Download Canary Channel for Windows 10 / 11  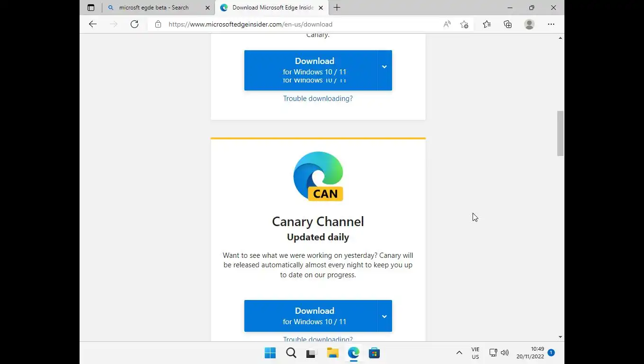[x=311, y=316]
